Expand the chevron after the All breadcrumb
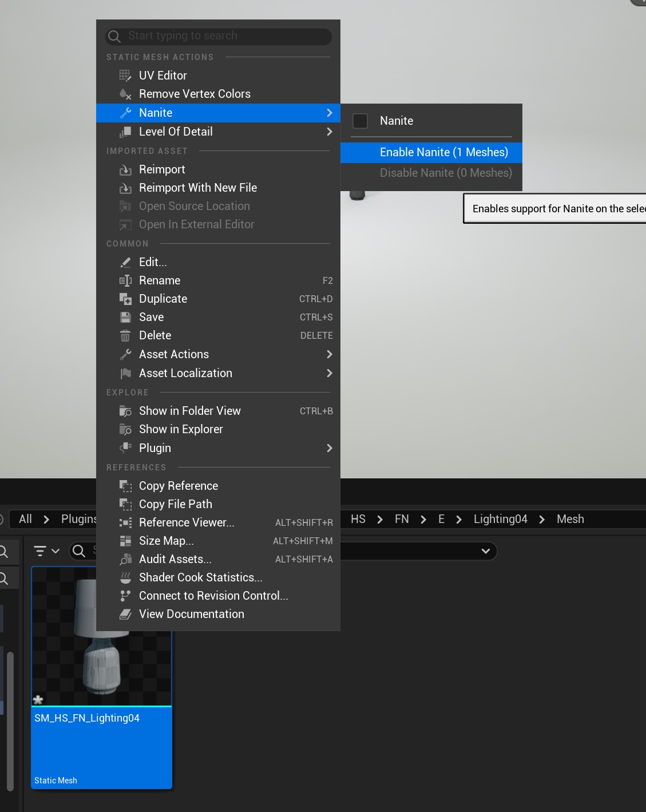 pyautogui.click(x=46, y=520)
